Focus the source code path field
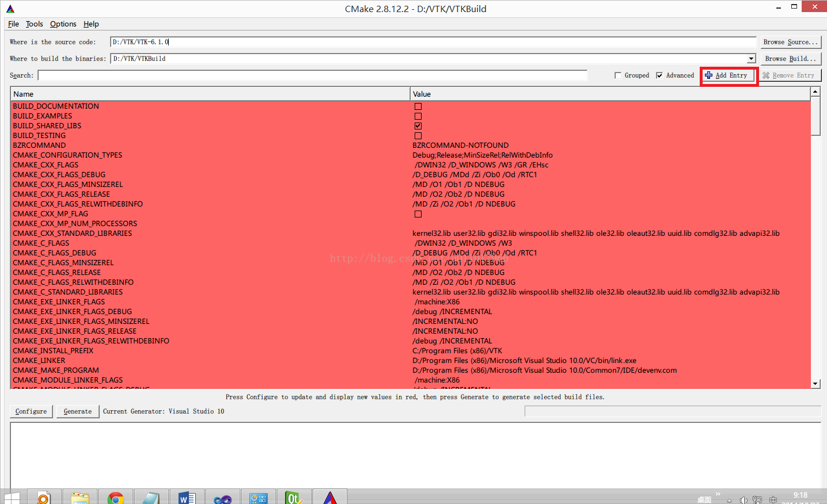 (x=433, y=42)
